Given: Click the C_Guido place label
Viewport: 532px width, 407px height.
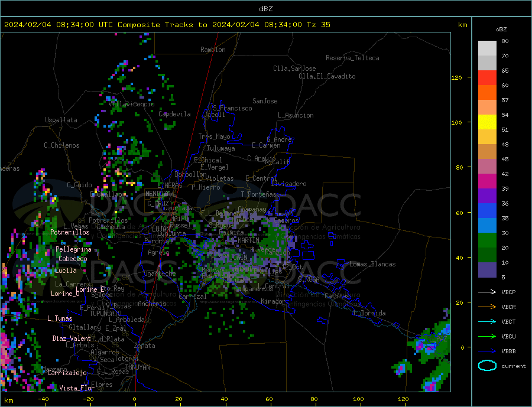Looking at the screenshot, I should (x=79, y=185).
